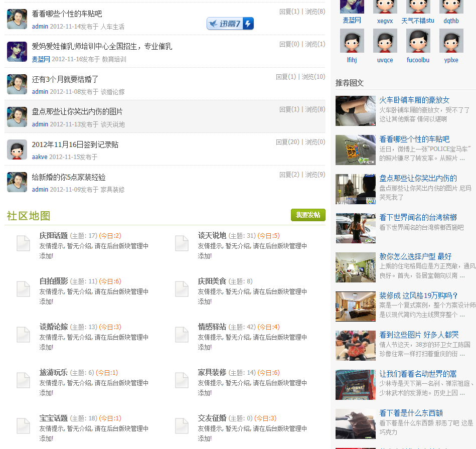This screenshot has height=449, width=476.
Task: Click admin's avatar on the car sticker thread
Action: pyautogui.click(x=17, y=19)
